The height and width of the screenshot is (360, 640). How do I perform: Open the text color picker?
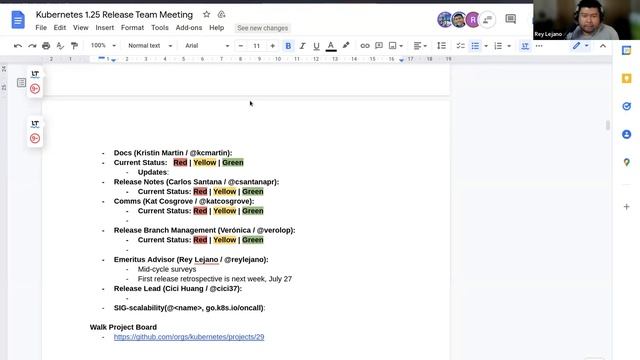point(331,46)
